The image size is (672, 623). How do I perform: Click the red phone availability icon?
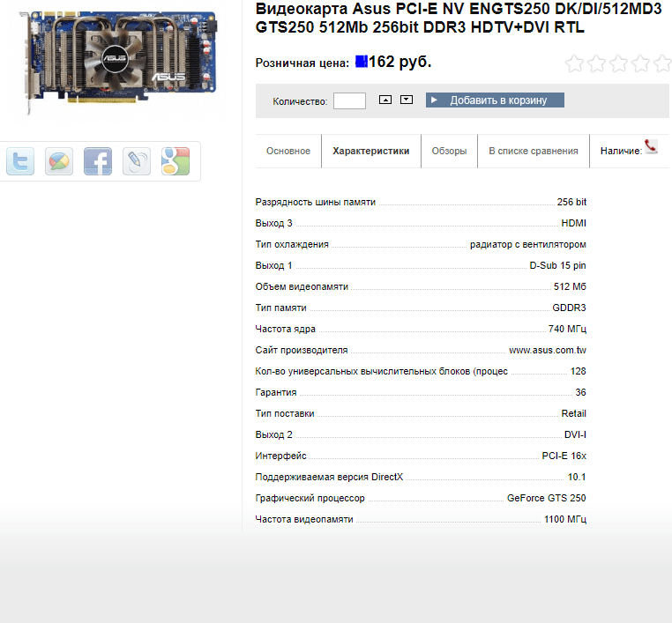tap(651, 147)
